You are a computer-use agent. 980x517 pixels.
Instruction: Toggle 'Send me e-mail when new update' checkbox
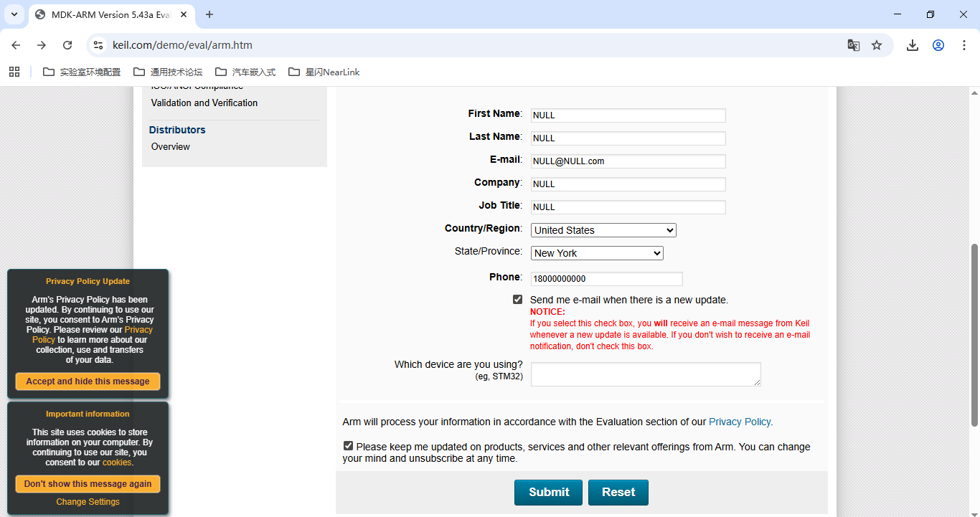point(517,300)
